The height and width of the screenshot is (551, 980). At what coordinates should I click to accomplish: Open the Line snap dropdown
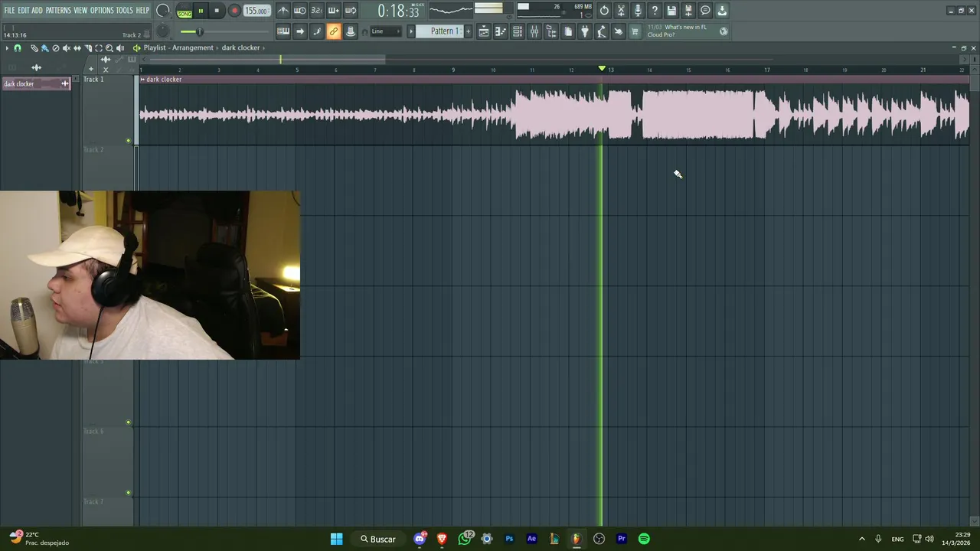(385, 31)
